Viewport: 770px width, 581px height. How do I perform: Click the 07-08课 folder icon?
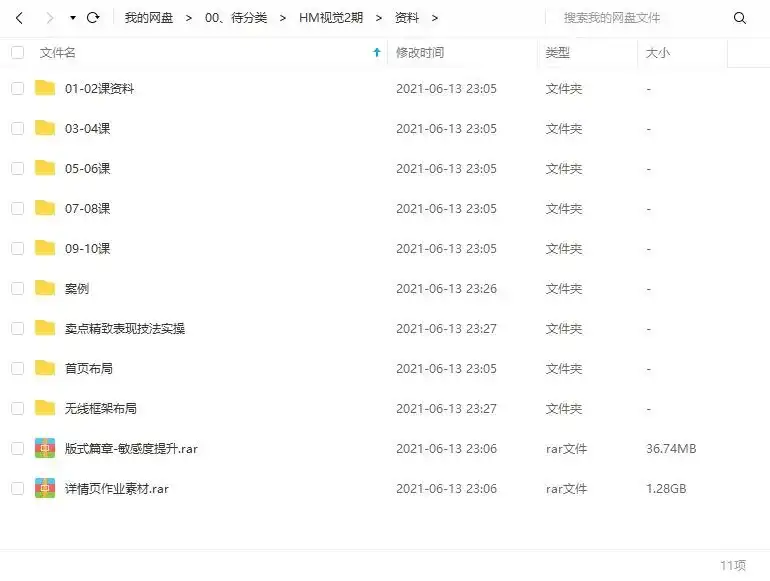[45, 208]
